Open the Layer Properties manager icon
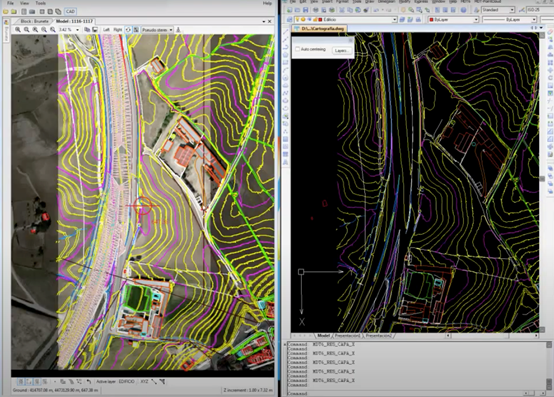The width and height of the screenshot is (554, 397). click(x=289, y=19)
